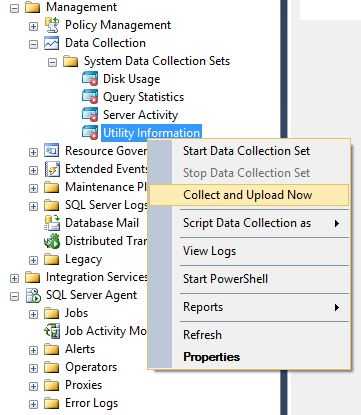The image size is (361, 415).
Task: Expand the SQL Server Logs node
Action: point(33,206)
